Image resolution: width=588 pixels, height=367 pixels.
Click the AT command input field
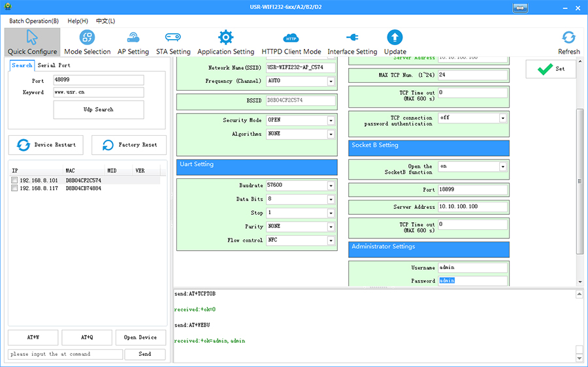[65, 354]
